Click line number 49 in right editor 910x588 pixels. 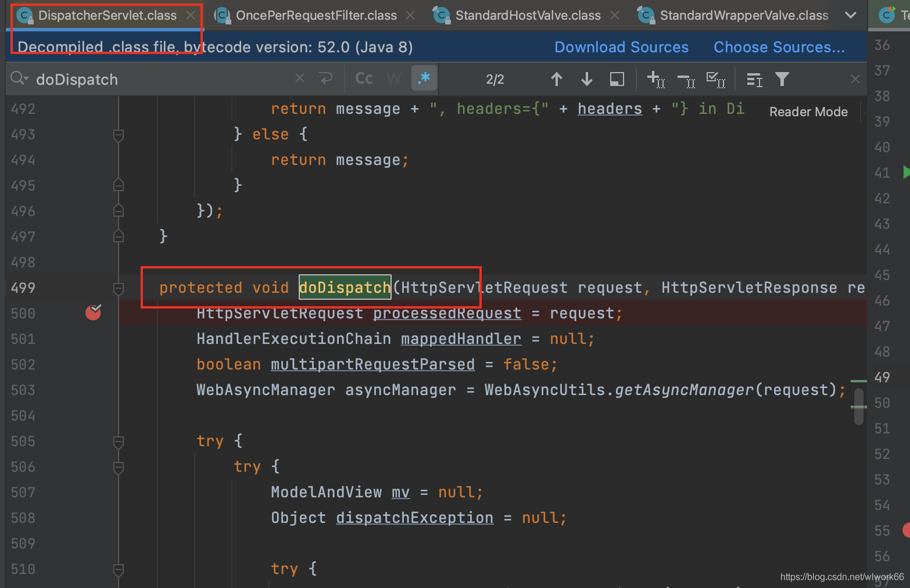882,377
